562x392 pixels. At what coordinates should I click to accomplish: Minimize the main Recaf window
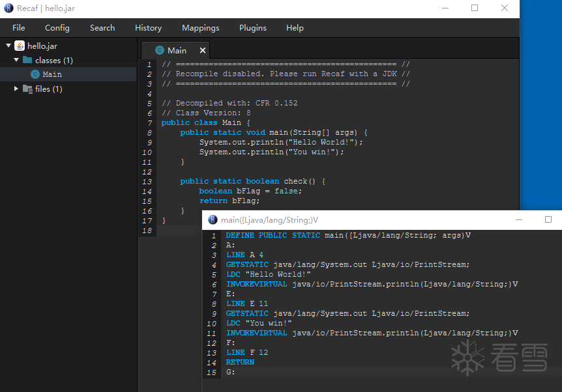[445, 8]
